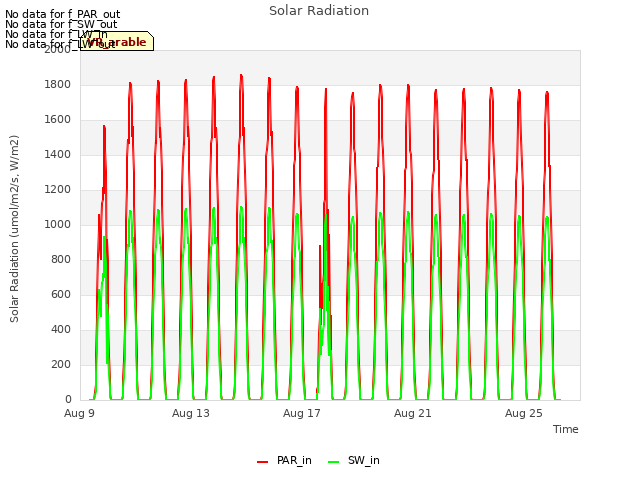Image resolution: width=640 pixels, height=480 pixels.
Task: Select the 'No data for f_SW_out' message
Action: click(x=61, y=24)
